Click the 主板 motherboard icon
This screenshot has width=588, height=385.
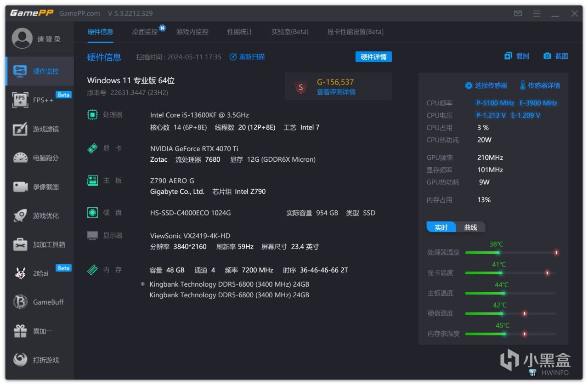[x=92, y=181]
